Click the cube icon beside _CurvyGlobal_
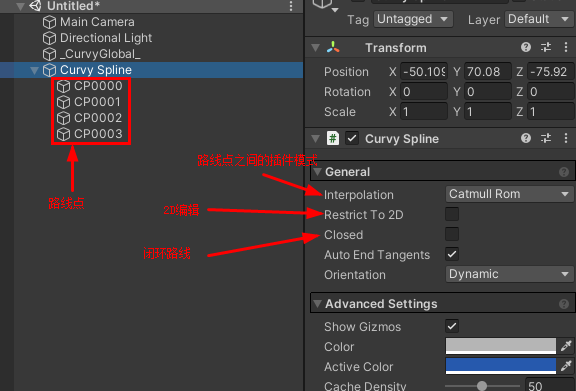 tap(49, 54)
